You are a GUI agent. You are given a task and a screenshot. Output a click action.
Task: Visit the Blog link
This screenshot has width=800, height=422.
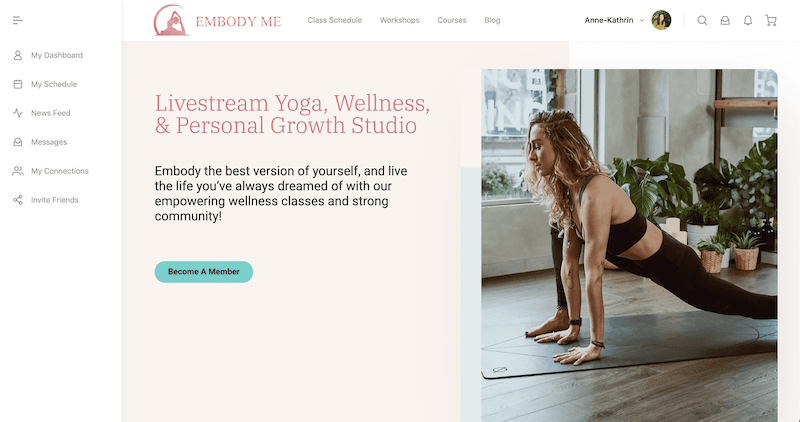click(492, 20)
